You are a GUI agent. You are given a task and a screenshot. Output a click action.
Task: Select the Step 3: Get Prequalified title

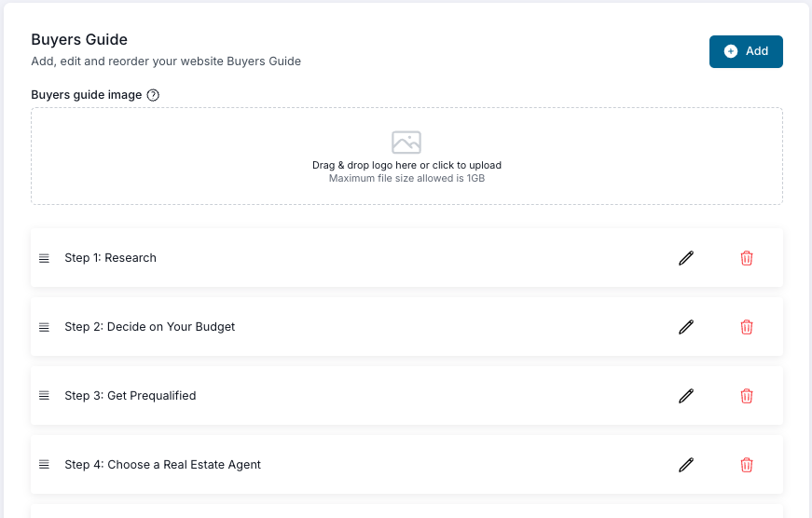pos(130,396)
